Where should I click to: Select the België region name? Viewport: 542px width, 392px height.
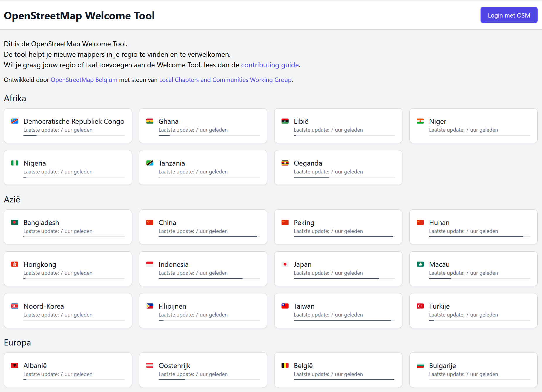click(303, 365)
